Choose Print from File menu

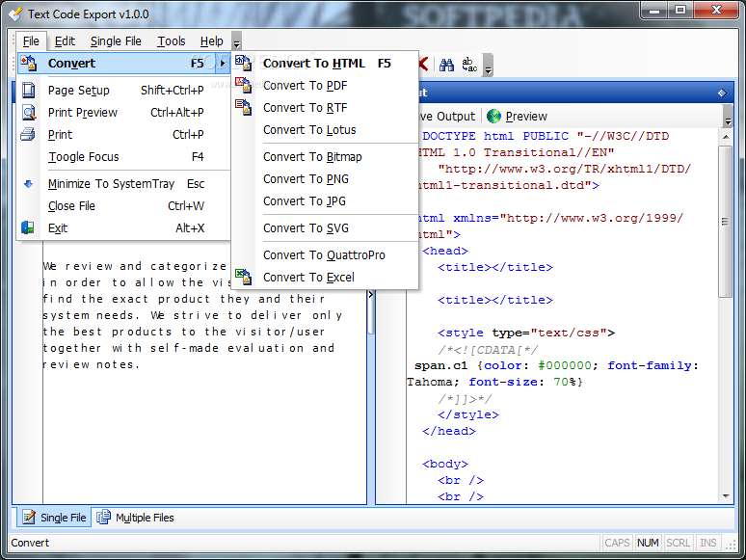click(123, 135)
